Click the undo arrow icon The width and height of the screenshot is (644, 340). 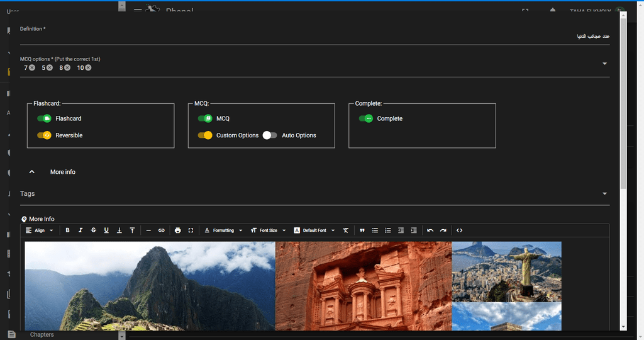point(430,230)
